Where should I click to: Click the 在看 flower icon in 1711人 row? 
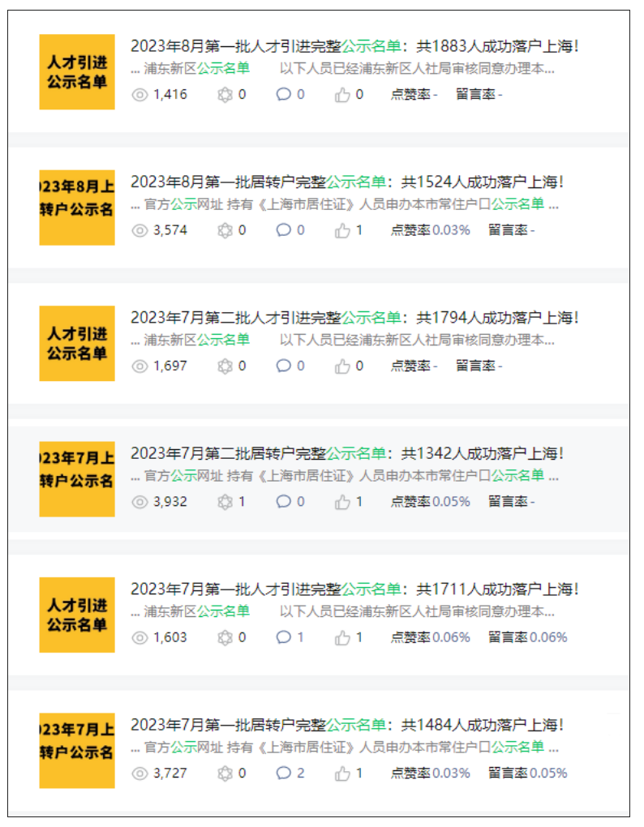[x=225, y=637]
